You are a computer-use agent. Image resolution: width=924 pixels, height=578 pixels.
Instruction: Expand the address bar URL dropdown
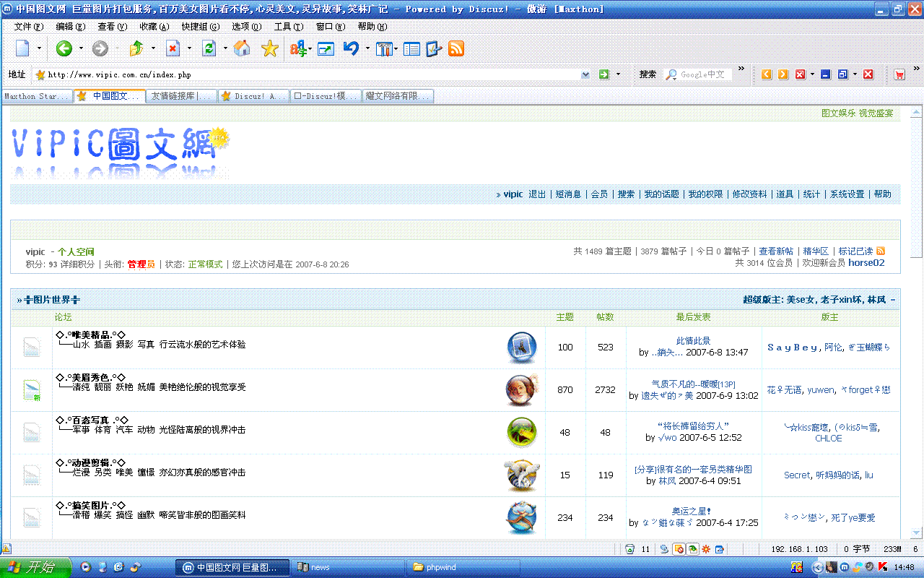pos(587,73)
